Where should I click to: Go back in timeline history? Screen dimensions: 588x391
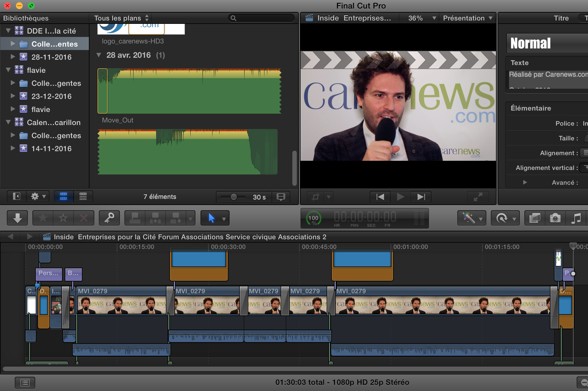pyautogui.click(x=11, y=236)
